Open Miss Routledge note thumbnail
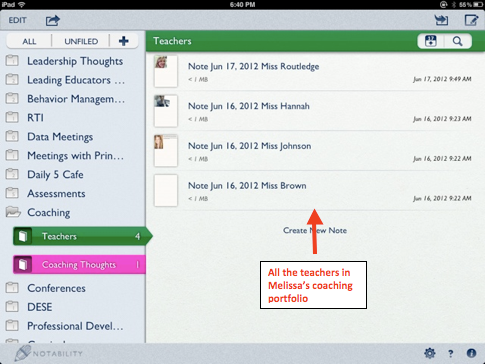Viewport: 485px width, 364px height. [166, 71]
